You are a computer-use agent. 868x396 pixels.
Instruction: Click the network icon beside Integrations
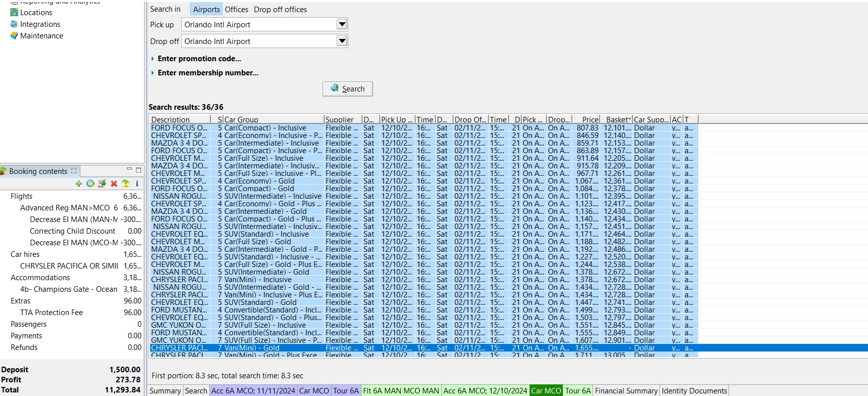[14, 24]
